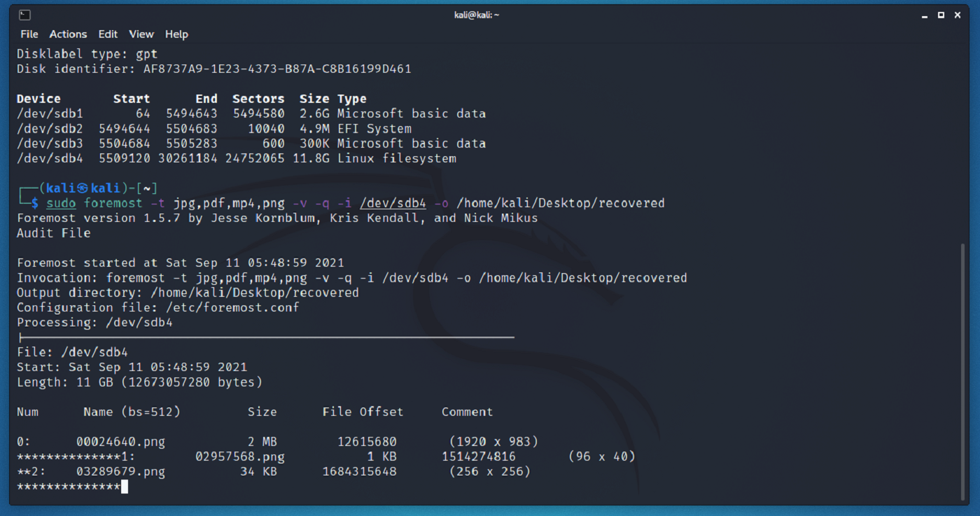This screenshot has width=980, height=516.
Task: Click the /dev/sdb2 EFI System row
Action: coord(48,128)
